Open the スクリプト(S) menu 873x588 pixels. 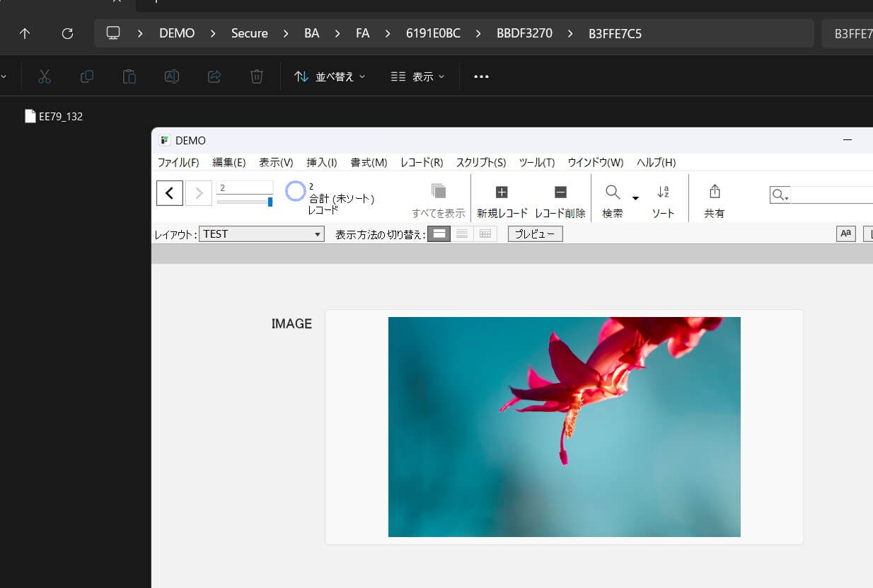pos(480,162)
